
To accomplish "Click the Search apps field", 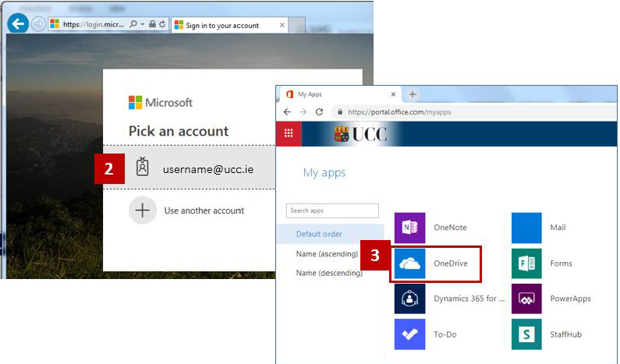I will tap(332, 211).
